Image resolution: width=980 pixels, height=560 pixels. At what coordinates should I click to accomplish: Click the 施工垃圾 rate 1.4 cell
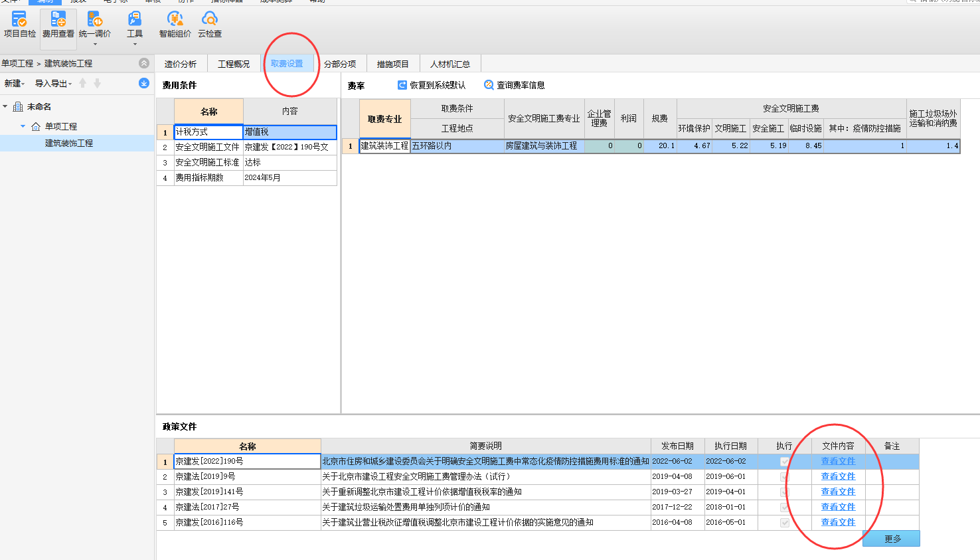pos(933,146)
